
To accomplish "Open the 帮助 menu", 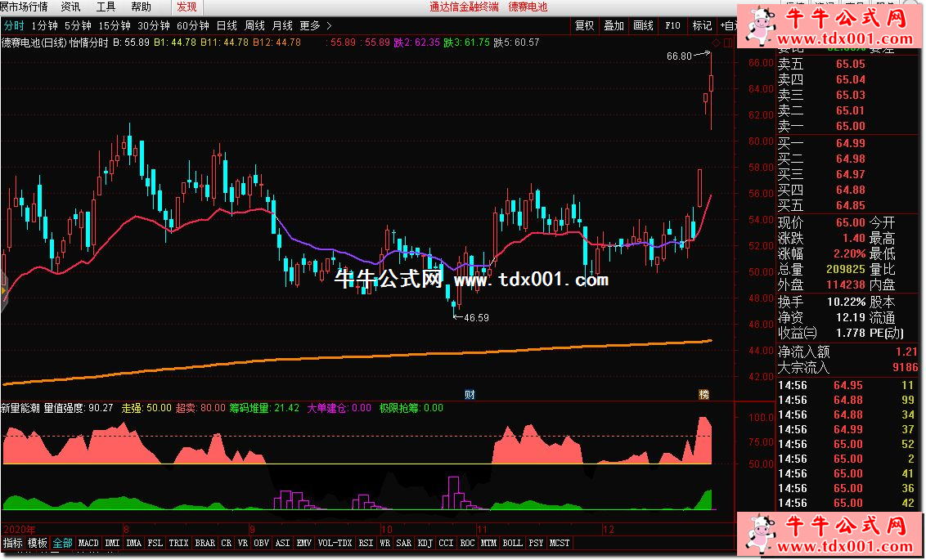I will 142,7.
